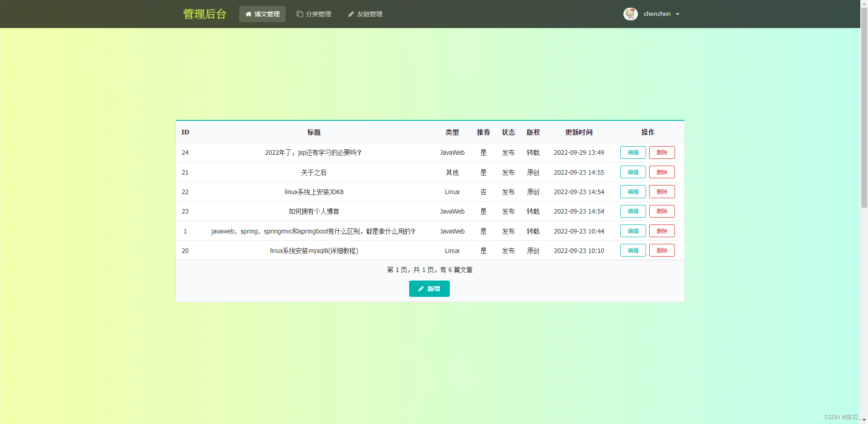
Task: Click the timestamp 2022-09-23 10:44
Action: [x=579, y=231]
